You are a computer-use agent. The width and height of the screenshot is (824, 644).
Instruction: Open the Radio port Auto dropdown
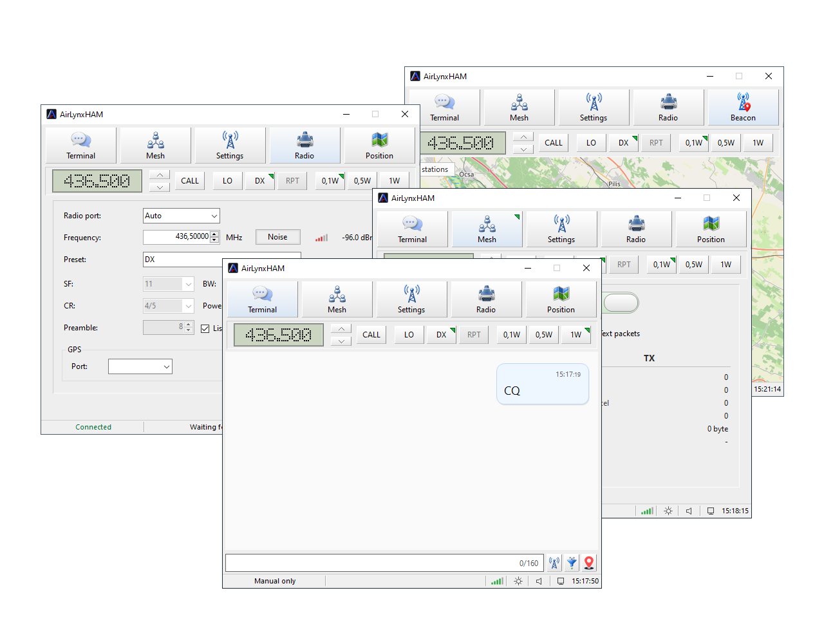point(182,216)
